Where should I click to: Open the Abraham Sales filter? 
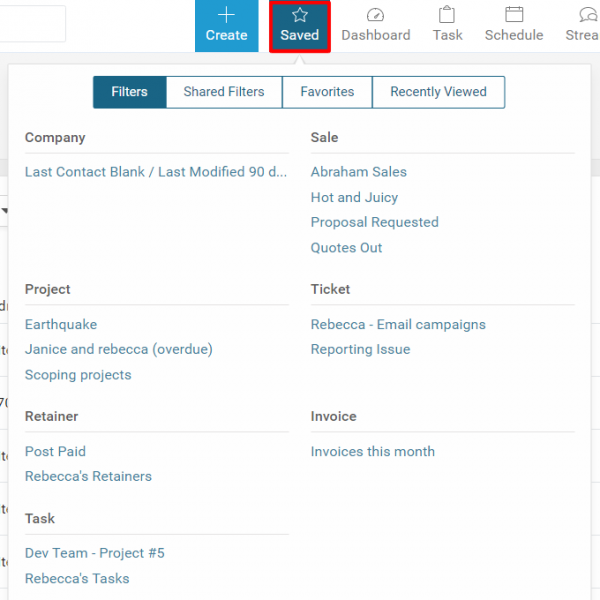pyautogui.click(x=358, y=172)
